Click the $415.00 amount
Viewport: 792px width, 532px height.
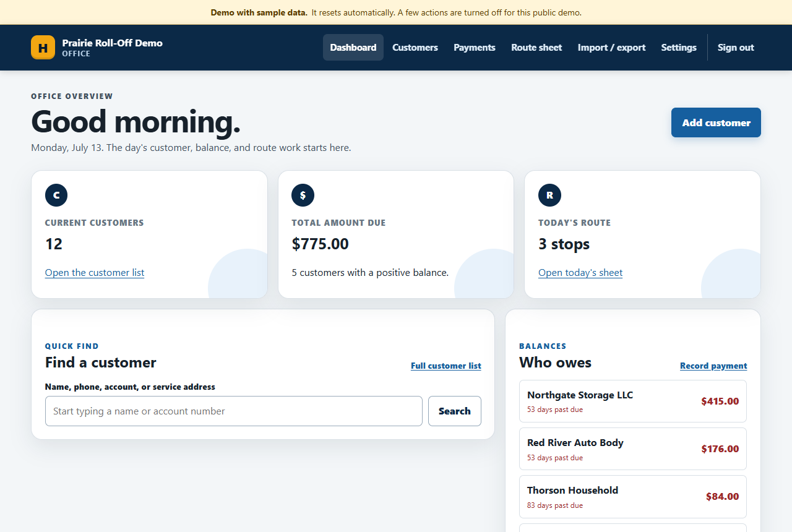point(720,401)
